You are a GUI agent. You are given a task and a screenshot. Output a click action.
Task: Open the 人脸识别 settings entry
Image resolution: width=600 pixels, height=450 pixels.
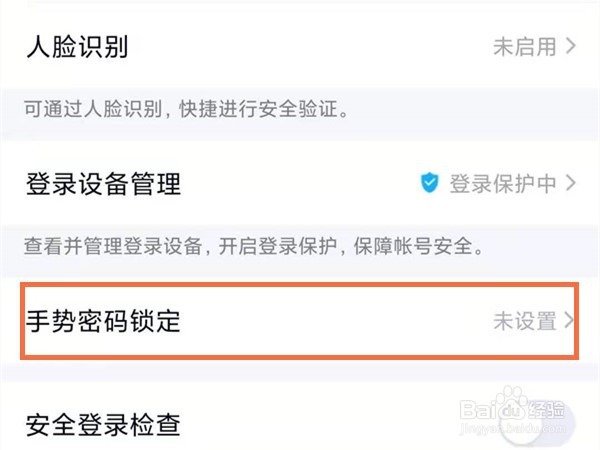click(x=76, y=47)
